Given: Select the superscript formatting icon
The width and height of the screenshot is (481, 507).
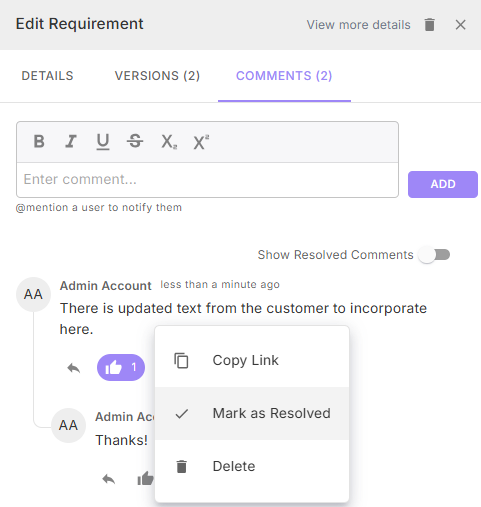Looking at the screenshot, I should [x=201, y=142].
